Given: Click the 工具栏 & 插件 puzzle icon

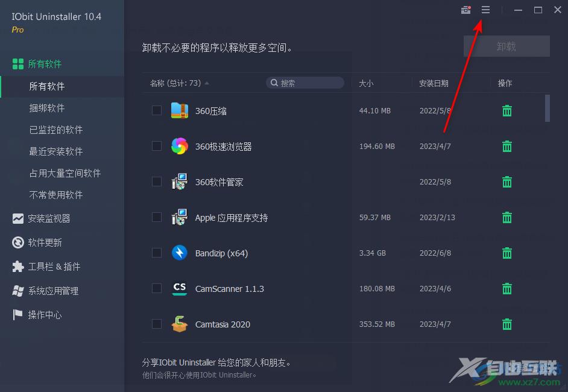Looking at the screenshot, I should (17, 267).
